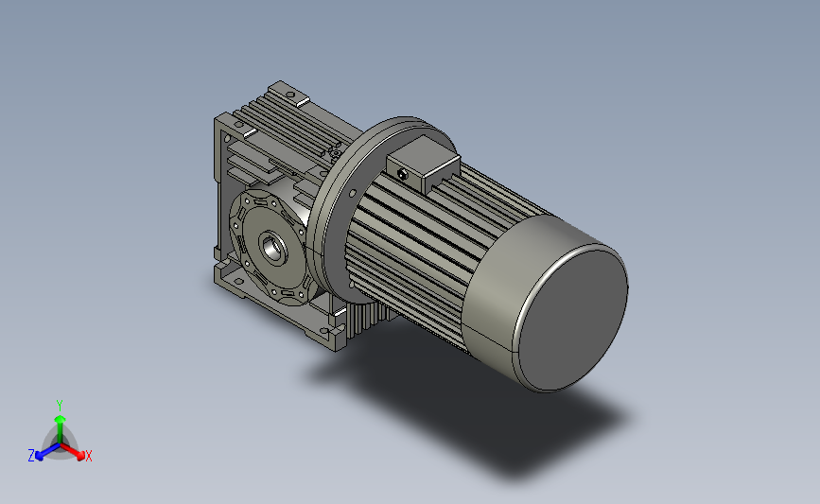
Task: Click the screw on the terminal box
Action: pyautogui.click(x=402, y=174)
